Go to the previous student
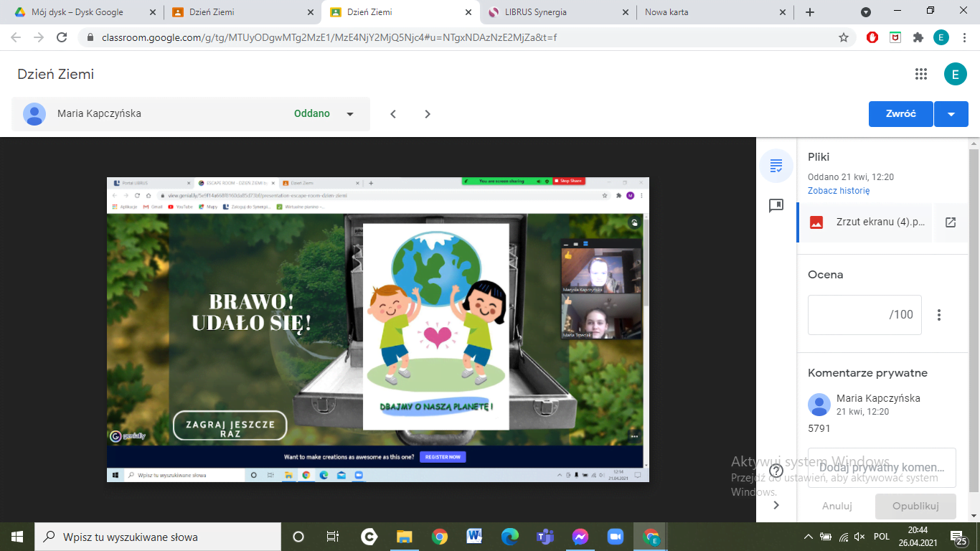 pyautogui.click(x=393, y=114)
